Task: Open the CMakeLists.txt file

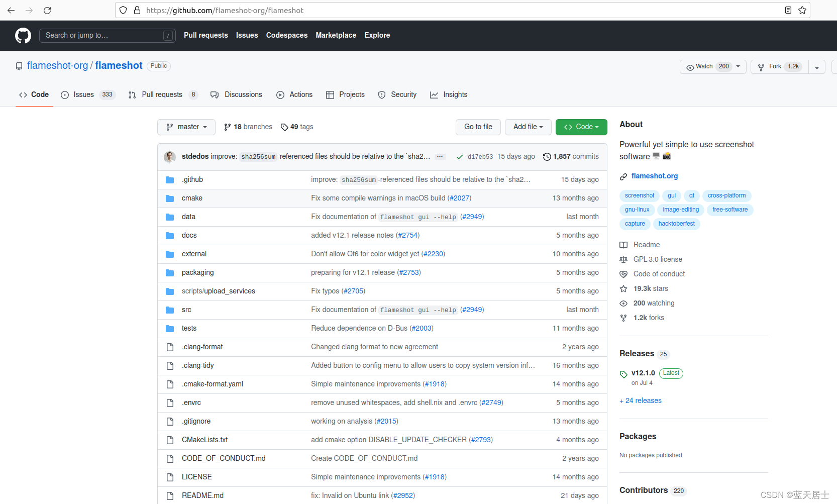Action: click(204, 440)
